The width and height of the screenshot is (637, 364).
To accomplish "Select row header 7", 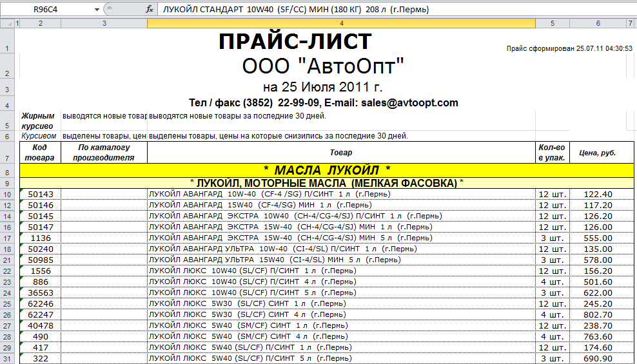I will pyautogui.click(x=7, y=153).
